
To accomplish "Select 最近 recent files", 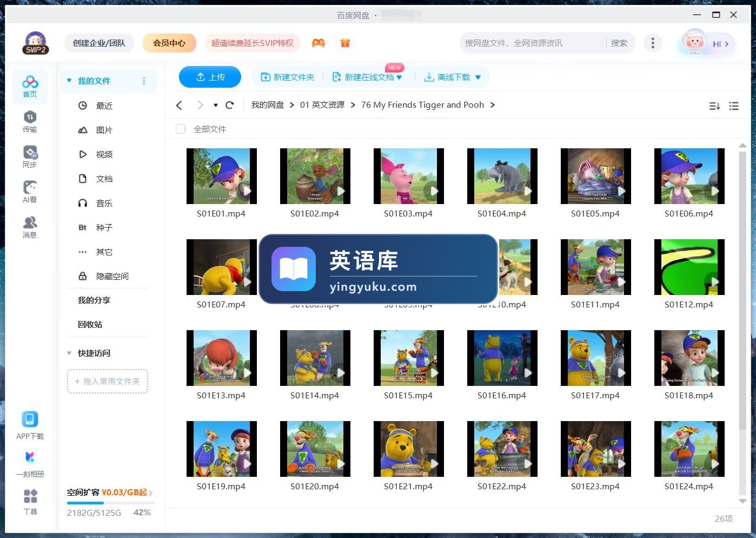I will click(x=104, y=106).
